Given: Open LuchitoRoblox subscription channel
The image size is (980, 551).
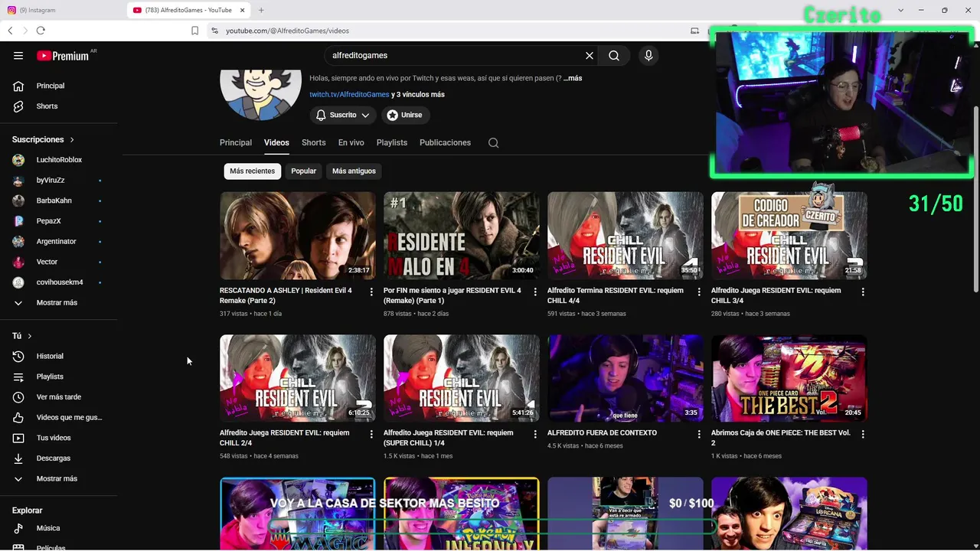Looking at the screenshot, I should 59,160.
